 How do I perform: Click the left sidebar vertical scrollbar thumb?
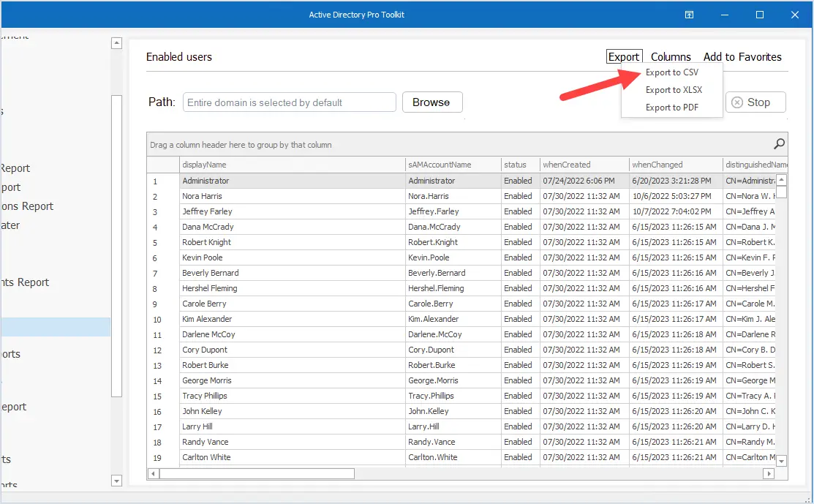tap(117, 246)
